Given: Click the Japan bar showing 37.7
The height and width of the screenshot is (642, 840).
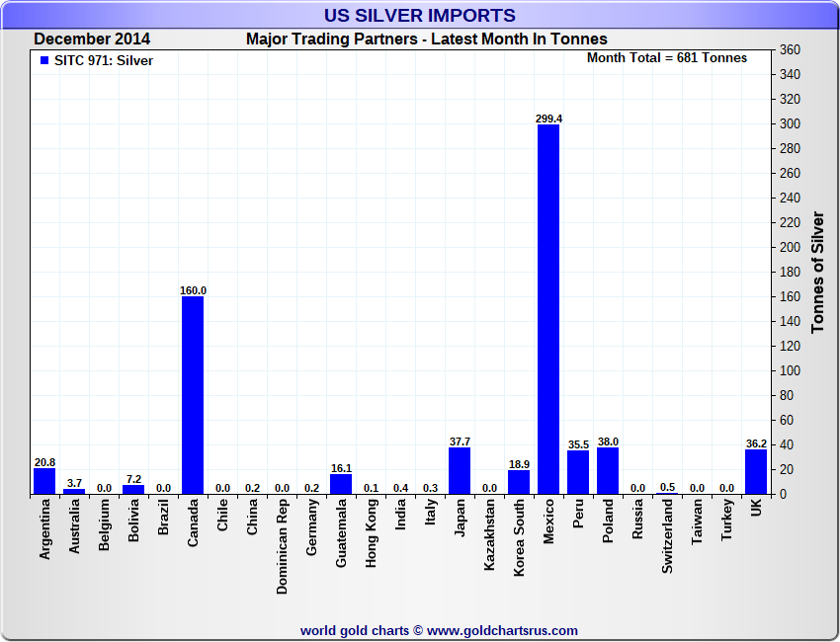Looking at the screenshot, I should (x=460, y=471).
